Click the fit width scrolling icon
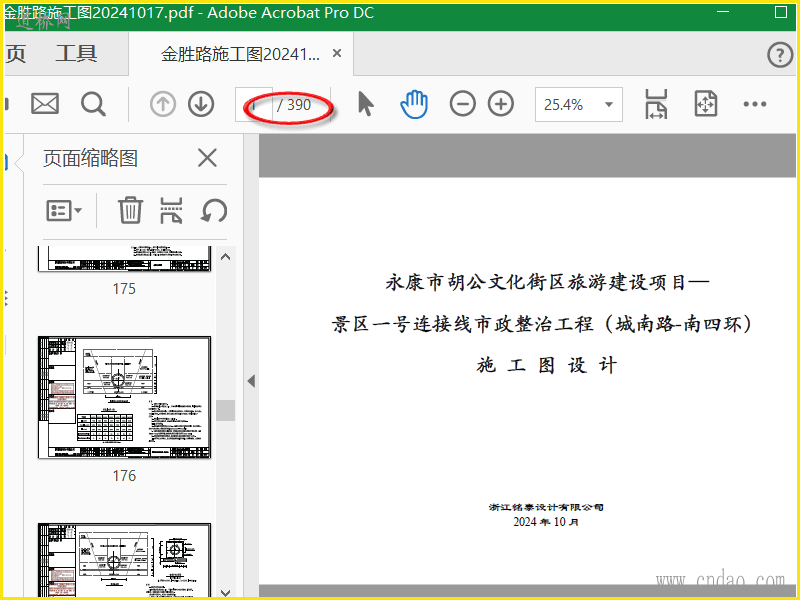Screen dimensions: 800x600 click(656, 104)
